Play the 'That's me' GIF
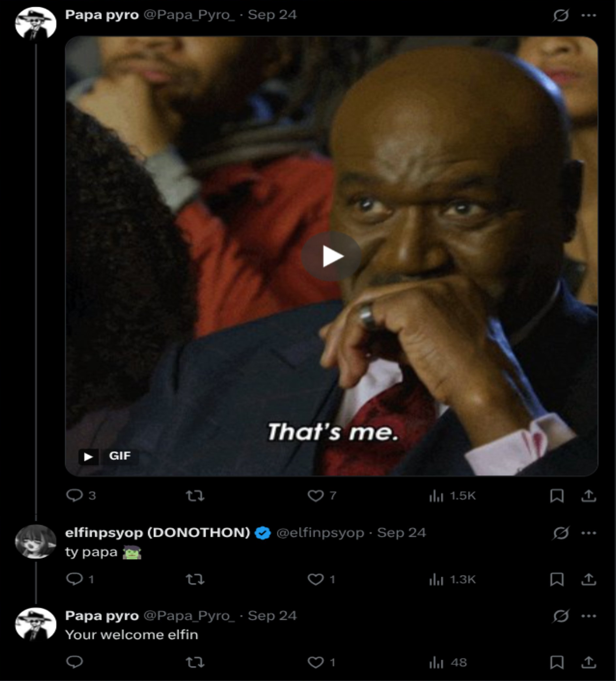 (331, 256)
